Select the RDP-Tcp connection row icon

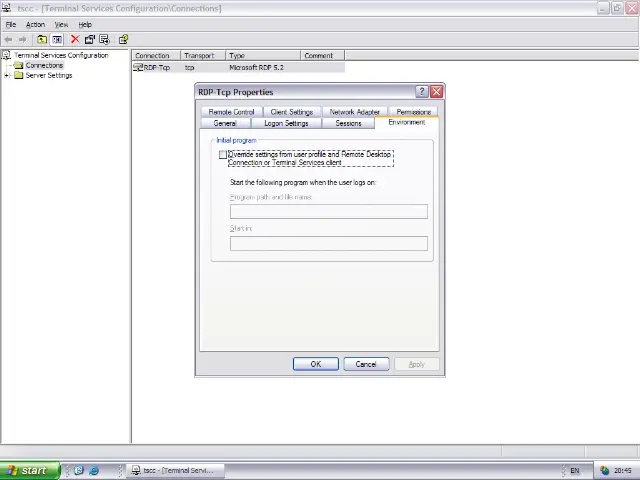coord(138,67)
